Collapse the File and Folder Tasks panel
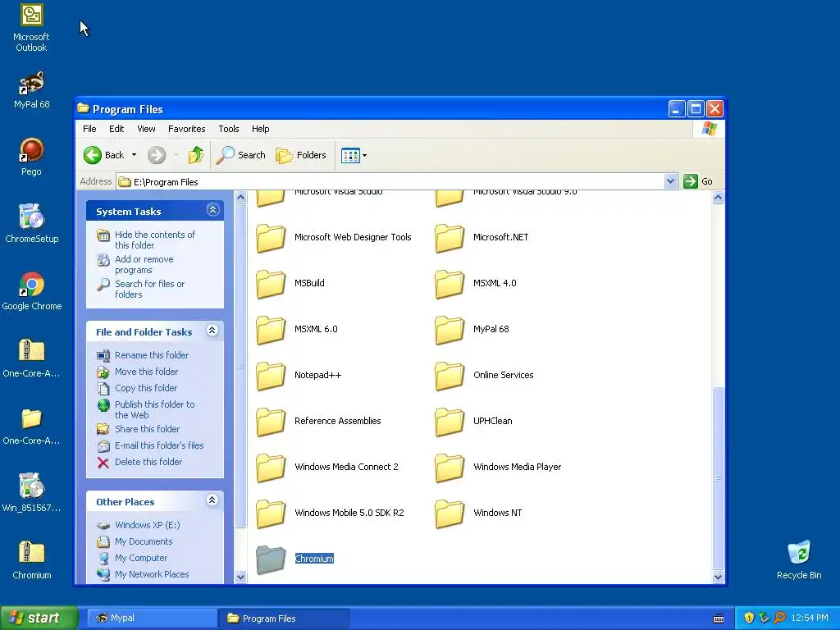Screen dimensions: 840x630 (x=212, y=331)
